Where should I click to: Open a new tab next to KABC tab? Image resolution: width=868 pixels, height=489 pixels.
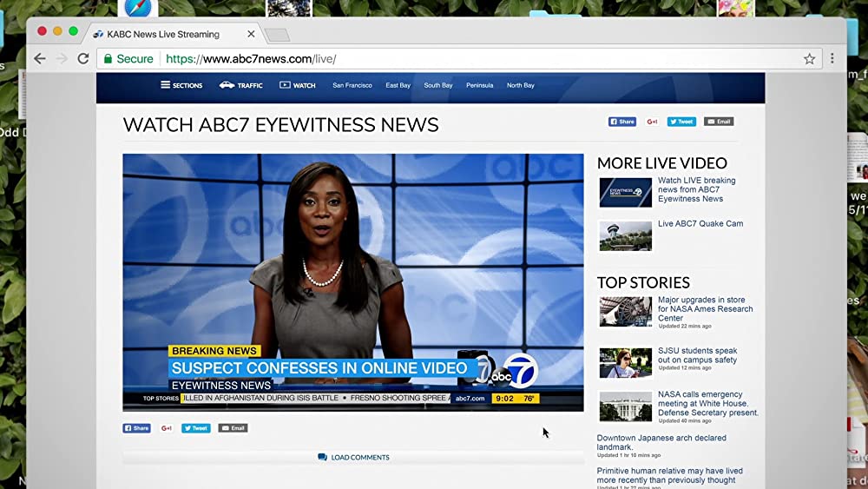point(277,35)
